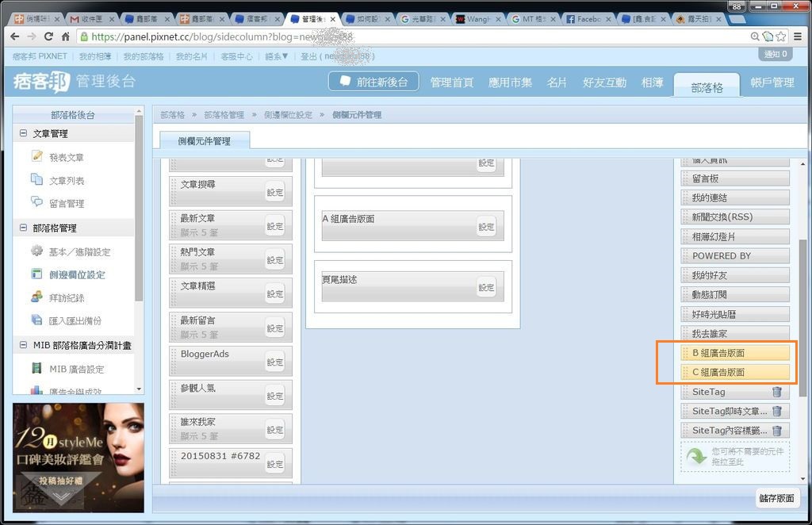Viewport: 812px width, 525px height.
Task: Click the speech bubble icon beside 留言管理
Action: [x=36, y=201]
